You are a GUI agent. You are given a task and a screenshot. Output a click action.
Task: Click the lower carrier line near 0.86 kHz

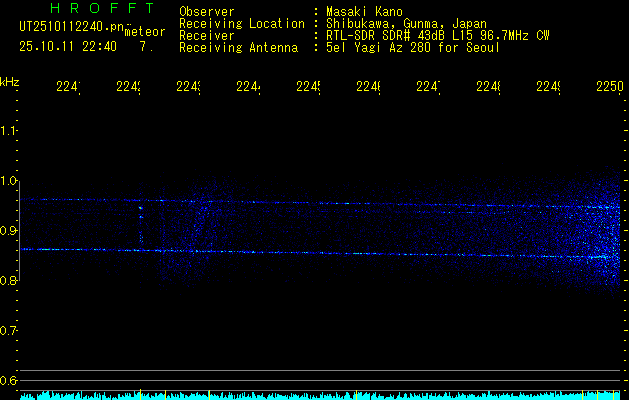click(x=300, y=252)
